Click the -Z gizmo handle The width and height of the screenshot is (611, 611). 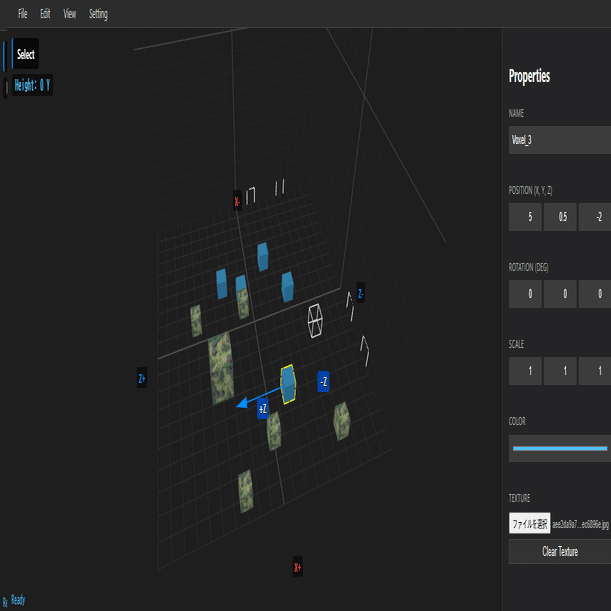click(x=323, y=382)
